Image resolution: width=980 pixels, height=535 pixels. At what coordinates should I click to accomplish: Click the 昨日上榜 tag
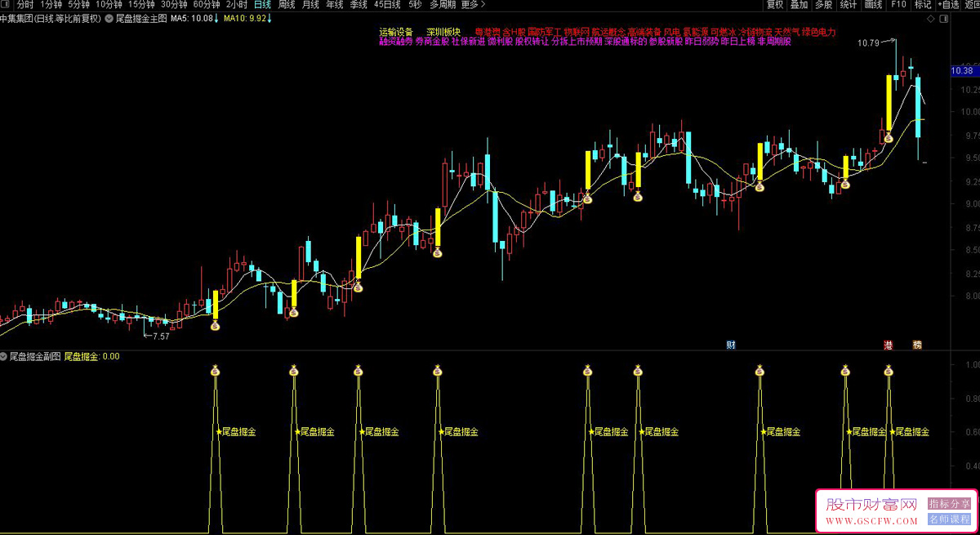coord(737,42)
